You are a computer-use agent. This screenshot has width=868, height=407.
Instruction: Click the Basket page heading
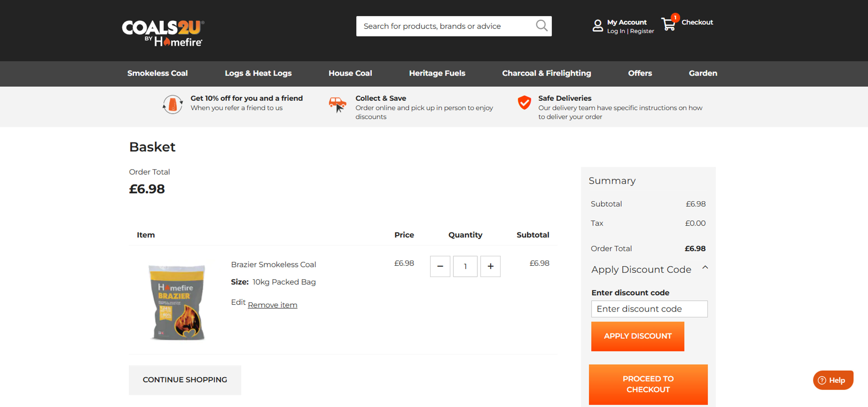[x=152, y=147]
